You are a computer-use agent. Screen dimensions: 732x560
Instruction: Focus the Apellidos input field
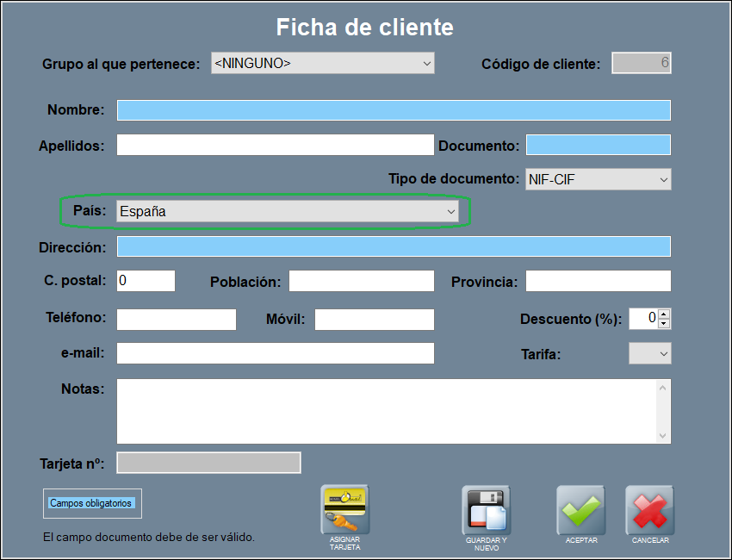(x=275, y=145)
